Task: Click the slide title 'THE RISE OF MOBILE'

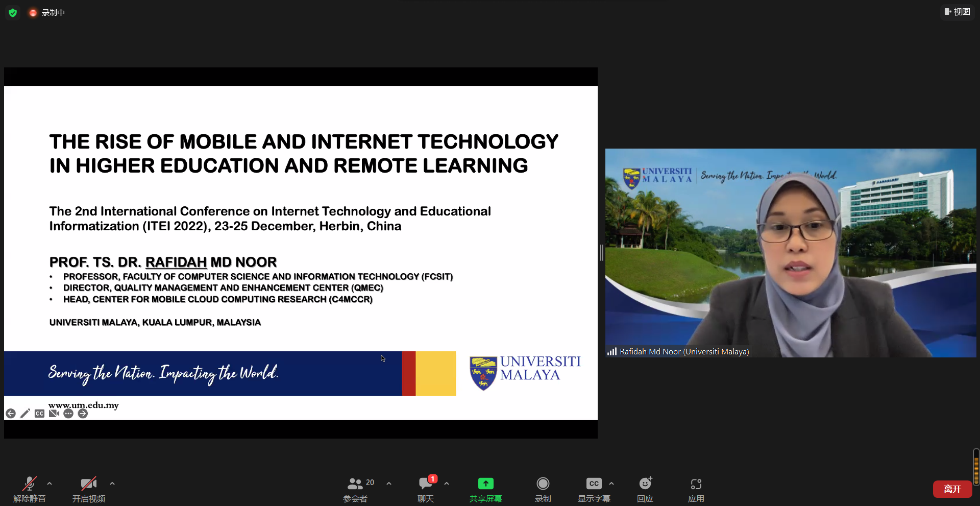Action: (x=304, y=154)
